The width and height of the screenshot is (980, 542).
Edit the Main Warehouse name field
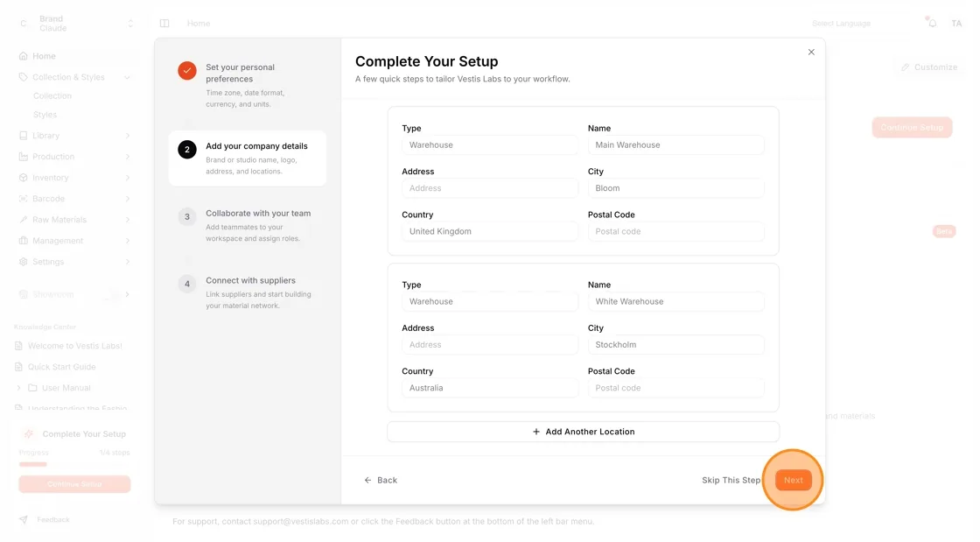point(675,145)
